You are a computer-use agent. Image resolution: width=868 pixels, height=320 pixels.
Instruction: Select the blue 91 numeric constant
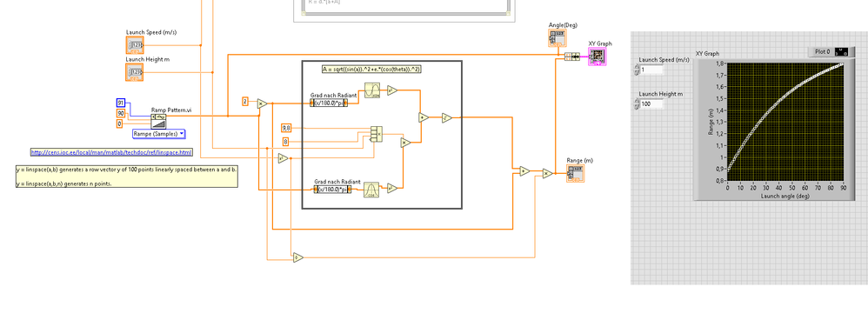coord(121,103)
